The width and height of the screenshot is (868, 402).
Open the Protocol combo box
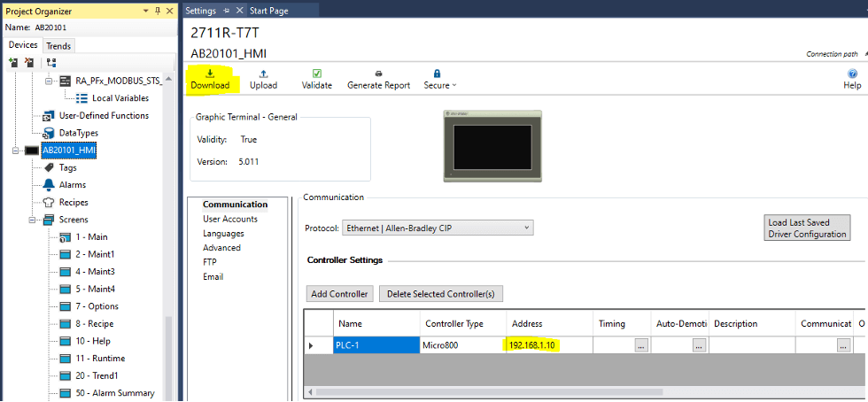[x=438, y=228]
